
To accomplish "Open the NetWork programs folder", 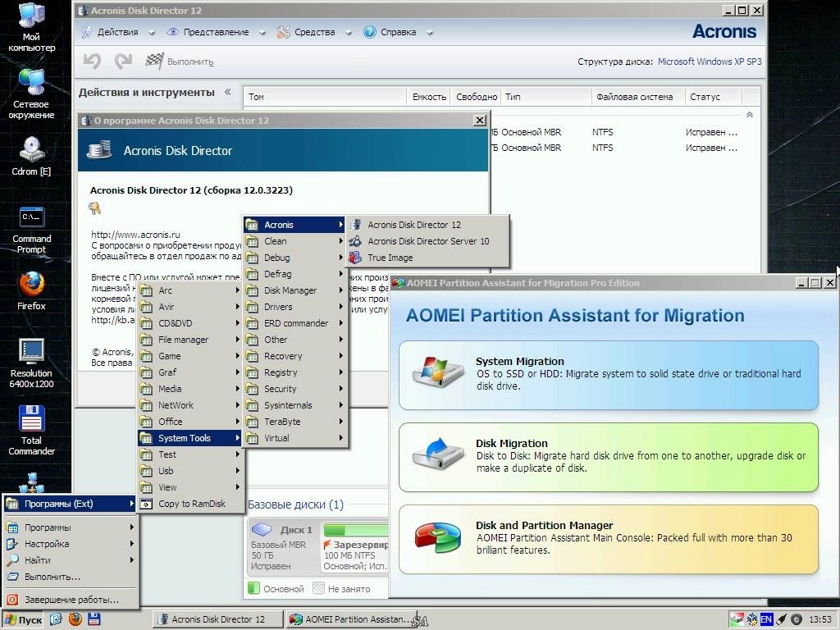I will 190,405.
